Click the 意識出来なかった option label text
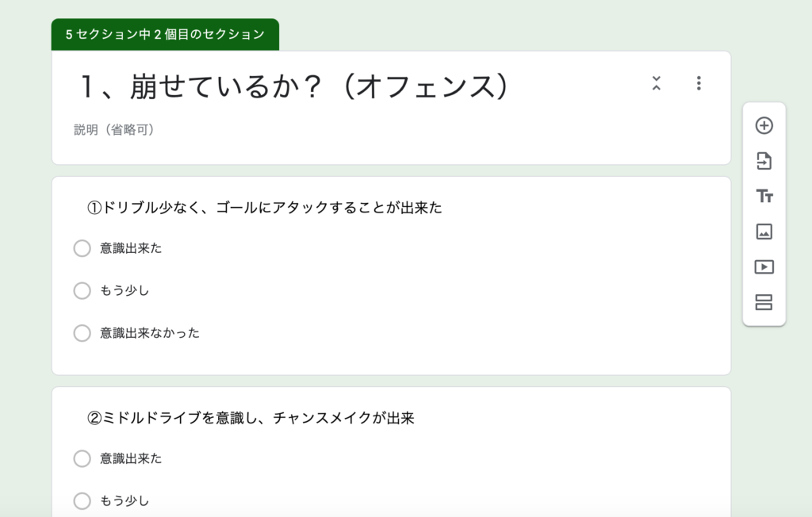 point(150,333)
